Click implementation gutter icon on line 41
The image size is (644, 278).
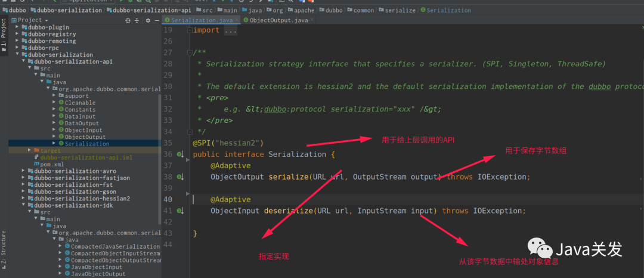pyautogui.click(x=180, y=211)
